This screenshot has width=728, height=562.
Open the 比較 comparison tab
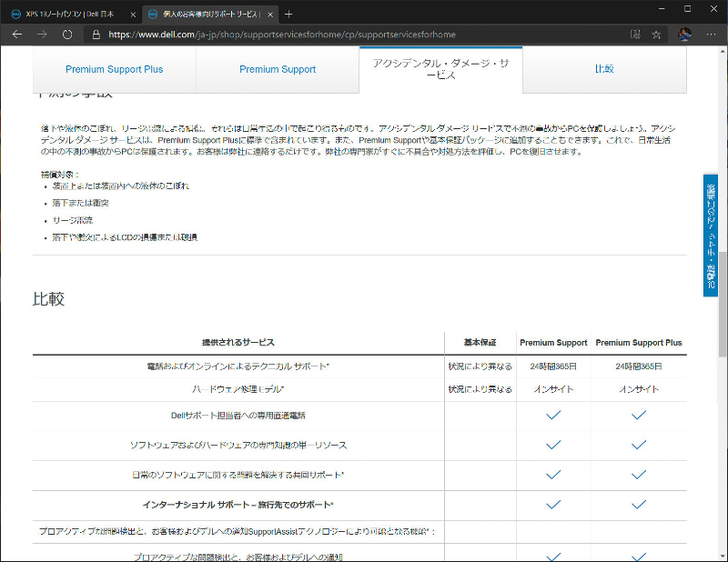[x=605, y=69]
